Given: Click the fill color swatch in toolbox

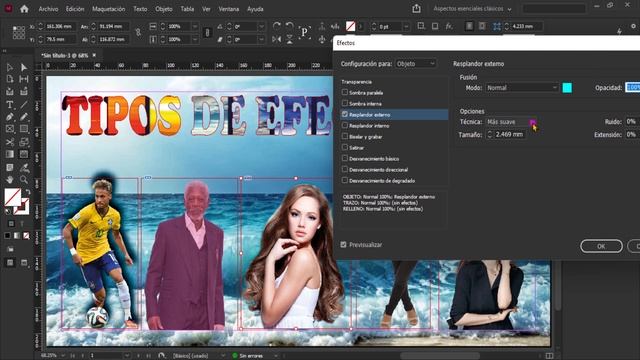Looking at the screenshot, I should 13,197.
